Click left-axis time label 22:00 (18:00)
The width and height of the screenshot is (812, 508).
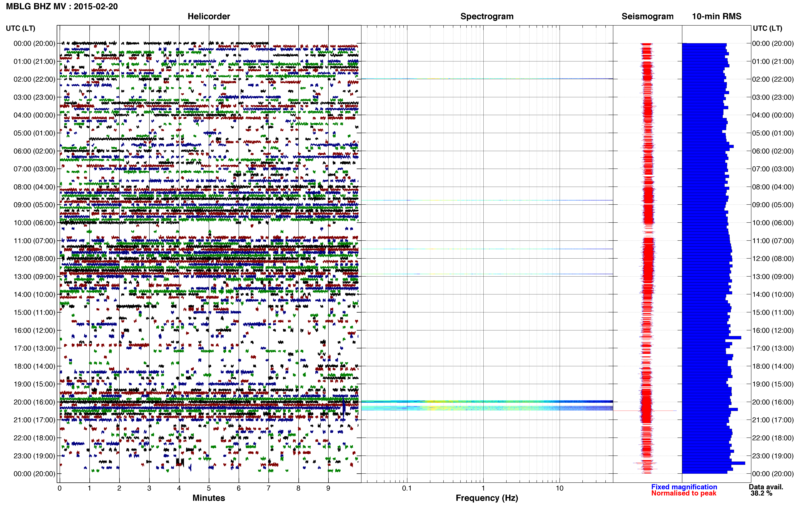(x=34, y=438)
